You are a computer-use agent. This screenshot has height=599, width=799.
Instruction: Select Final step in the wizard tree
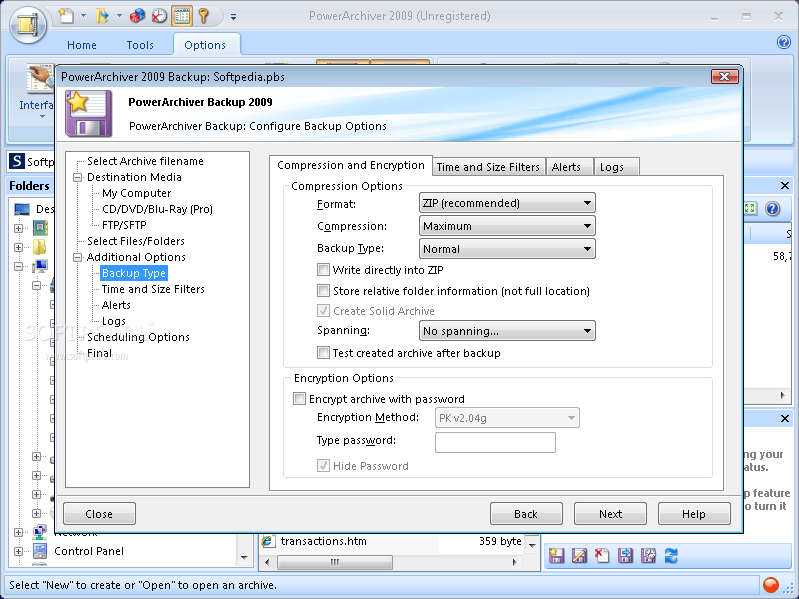(x=99, y=353)
